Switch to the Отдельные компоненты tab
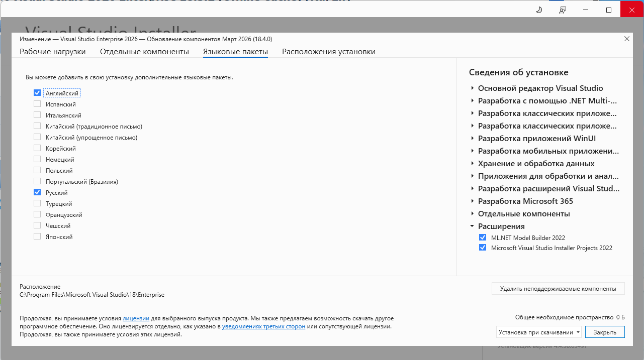The image size is (644, 360). pos(144,52)
